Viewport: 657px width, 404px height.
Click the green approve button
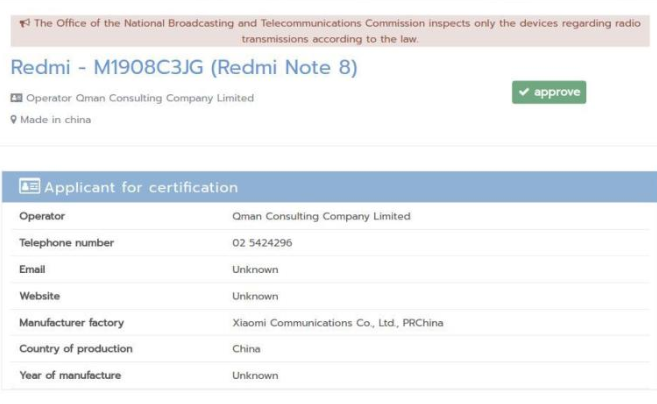(549, 92)
